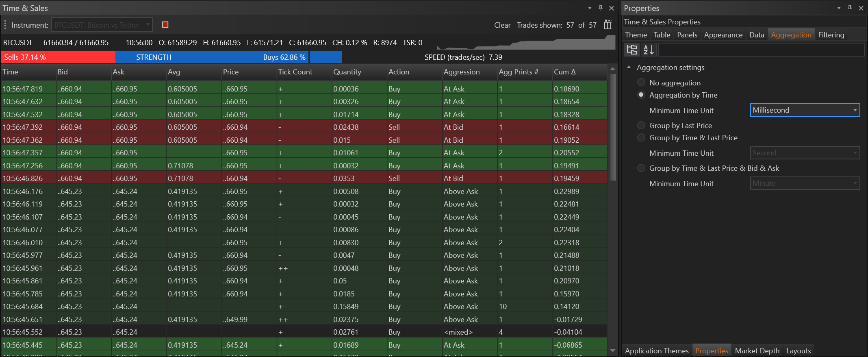Screen dimensions: 868x357
Task: Click the alphabetical sort icon in Properties
Action: (649, 50)
